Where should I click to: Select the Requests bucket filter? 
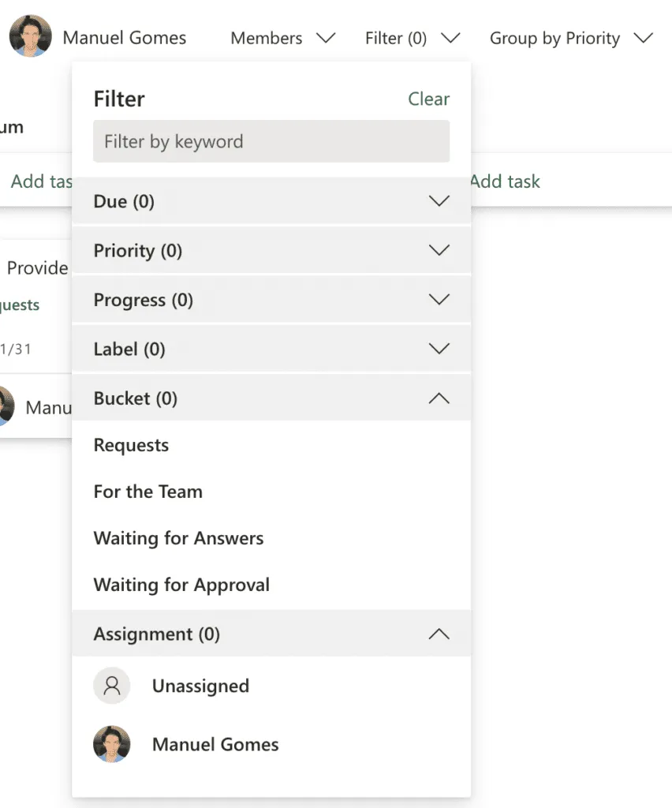(x=131, y=445)
